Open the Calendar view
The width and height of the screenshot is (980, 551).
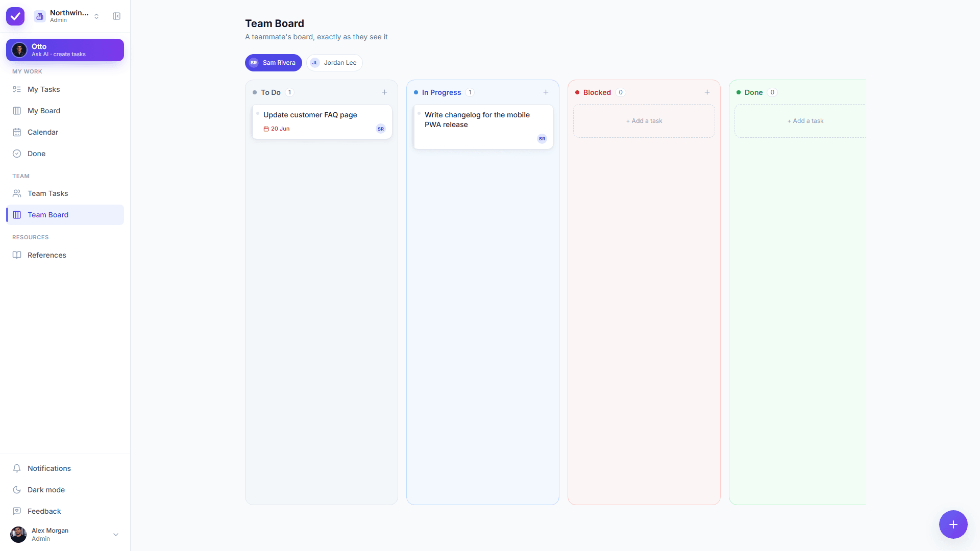(65, 132)
